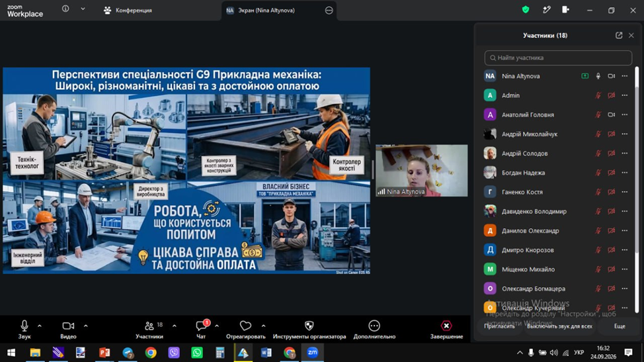Image resolution: width=644 pixels, height=362 pixels.
Task: Open the Zoom taskbar icon
Action: tap(313, 353)
